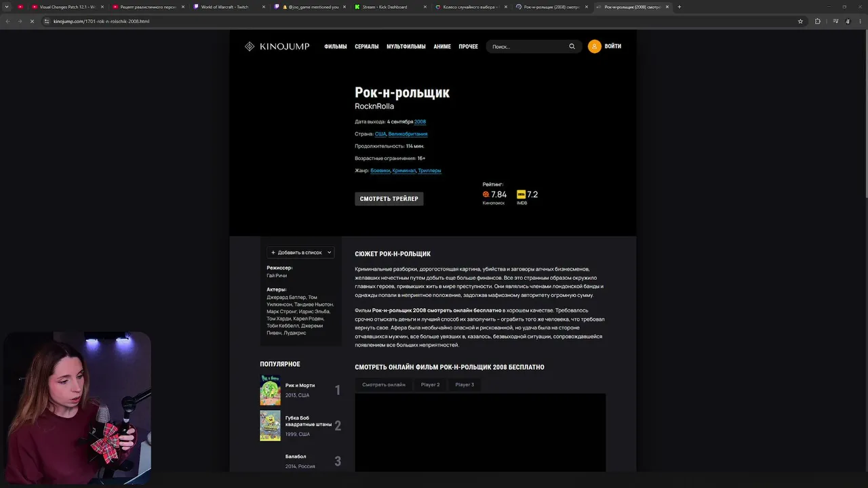
Task: Open the Прочее menu
Action: [469, 47]
